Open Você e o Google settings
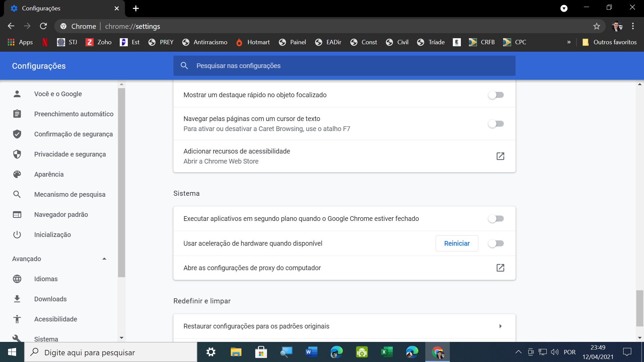This screenshot has width=644, height=362. click(58, 94)
